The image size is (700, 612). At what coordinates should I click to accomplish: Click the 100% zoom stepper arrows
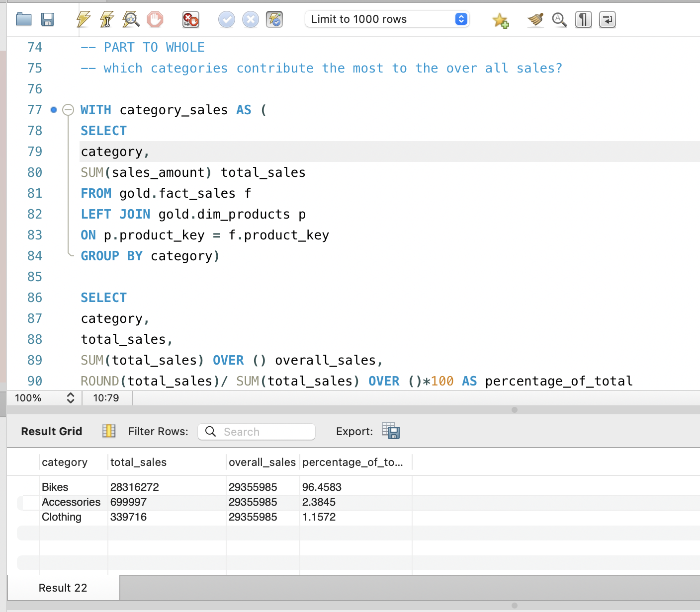(x=71, y=398)
